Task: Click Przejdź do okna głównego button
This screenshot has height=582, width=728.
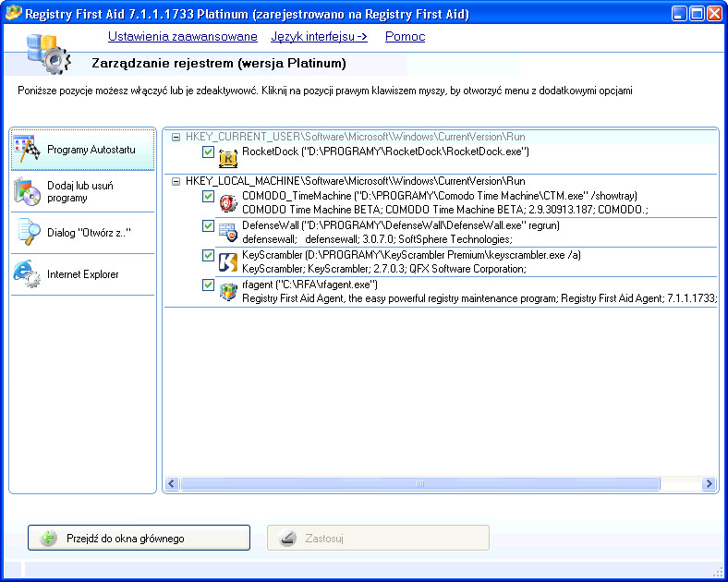Action: [x=139, y=538]
